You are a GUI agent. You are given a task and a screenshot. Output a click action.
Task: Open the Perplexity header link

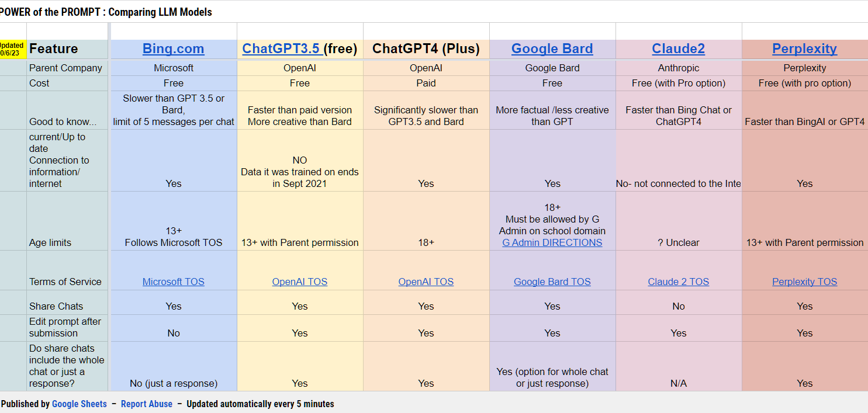pyautogui.click(x=804, y=49)
